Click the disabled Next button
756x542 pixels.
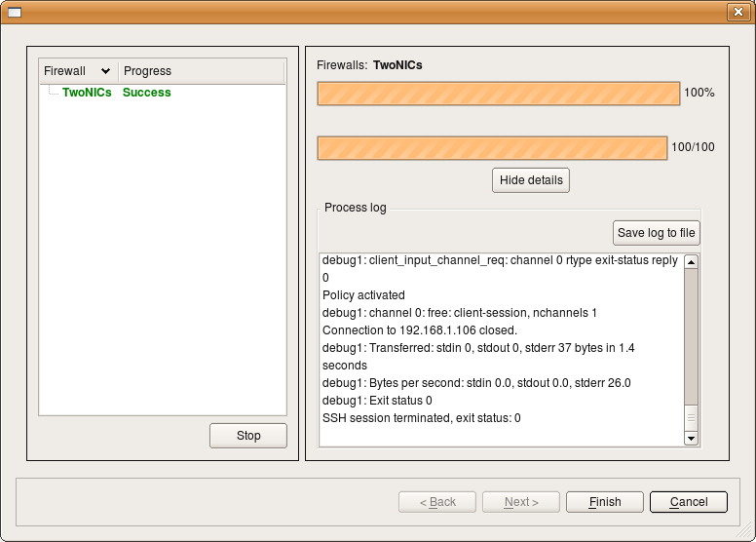click(x=521, y=502)
